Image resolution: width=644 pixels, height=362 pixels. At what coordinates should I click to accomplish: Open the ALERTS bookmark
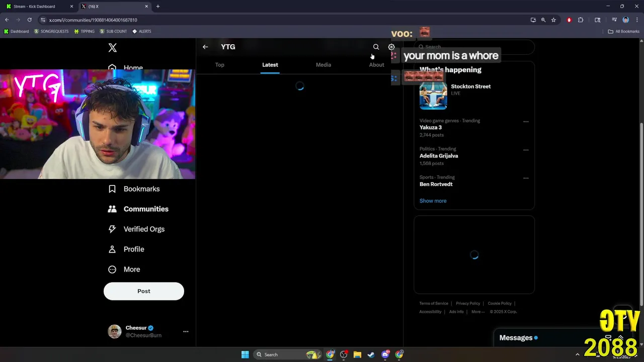pyautogui.click(x=142, y=31)
